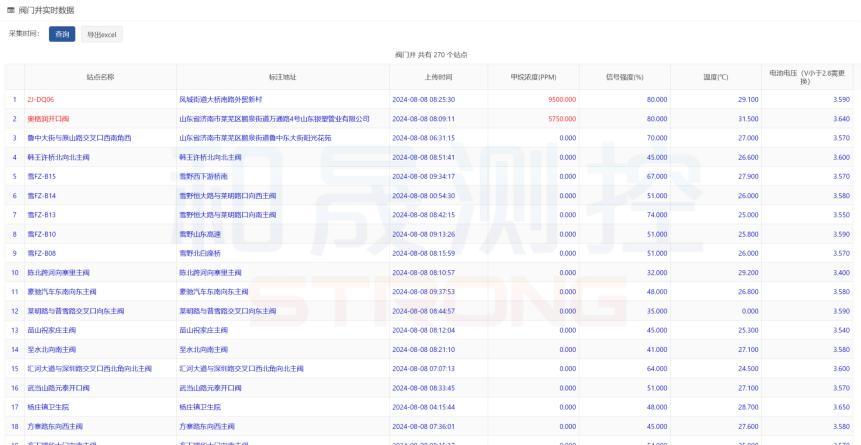The image size is (861, 445).
Task: Click upload time 2024-08-08 06:31:15
Action: [x=424, y=138]
